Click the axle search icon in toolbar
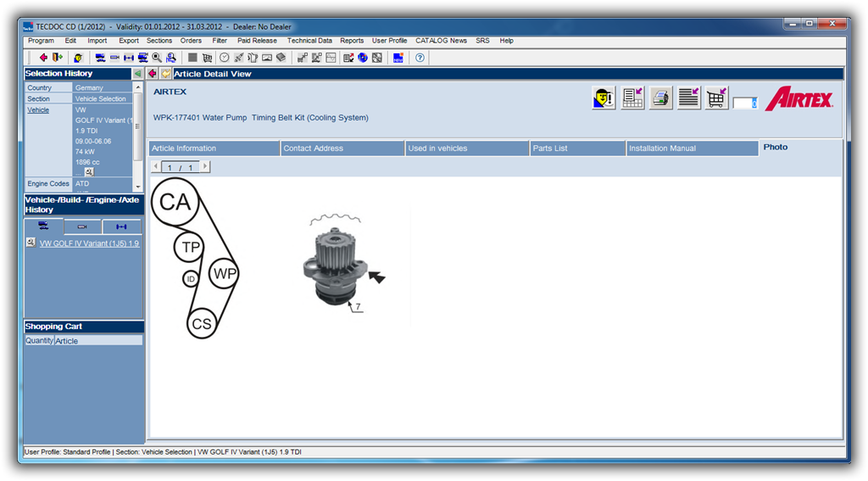 pyautogui.click(x=129, y=58)
